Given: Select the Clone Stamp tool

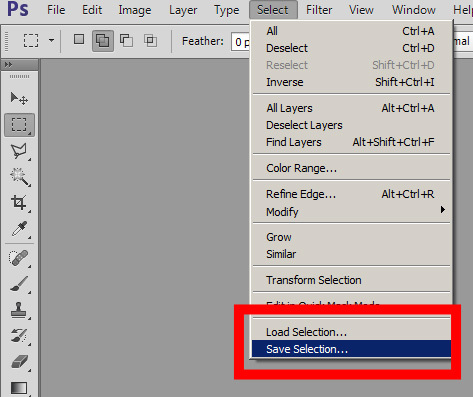Looking at the screenshot, I should (19, 310).
